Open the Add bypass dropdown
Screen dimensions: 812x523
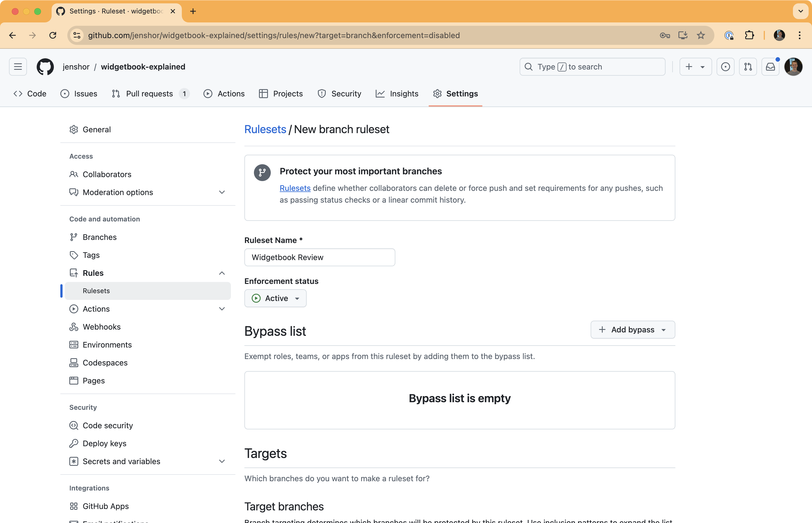pos(632,330)
